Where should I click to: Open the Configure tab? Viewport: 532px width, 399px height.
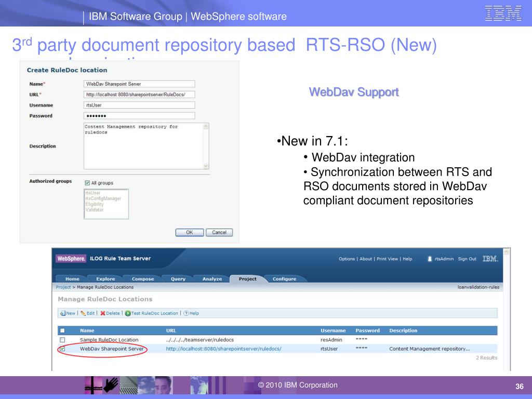[284, 279]
